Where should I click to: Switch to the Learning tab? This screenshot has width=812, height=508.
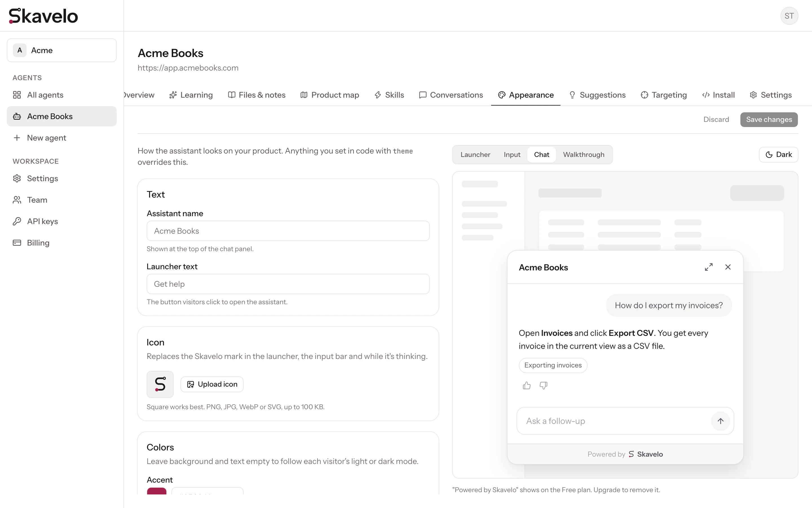191,95
